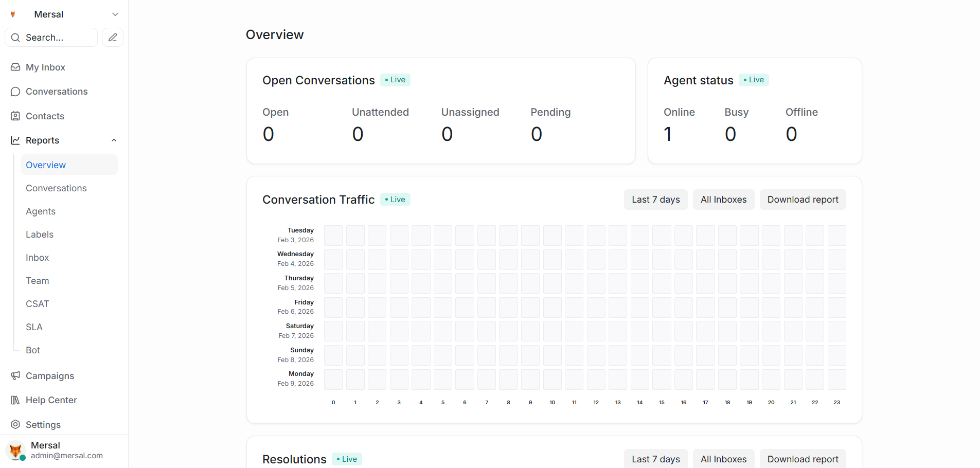Screen dimensions: 980x468
Task: Select the Conversations sidebar icon
Action: click(15, 91)
